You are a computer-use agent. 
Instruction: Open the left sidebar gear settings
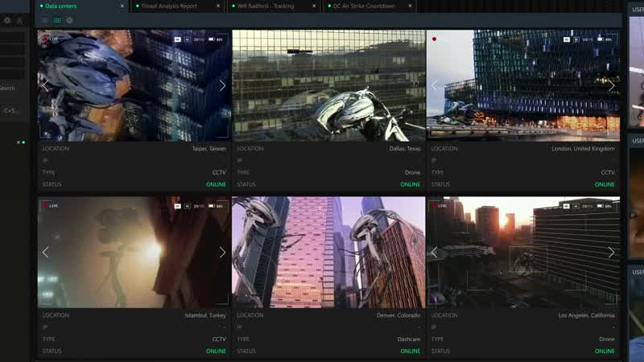pyautogui.click(x=7, y=20)
